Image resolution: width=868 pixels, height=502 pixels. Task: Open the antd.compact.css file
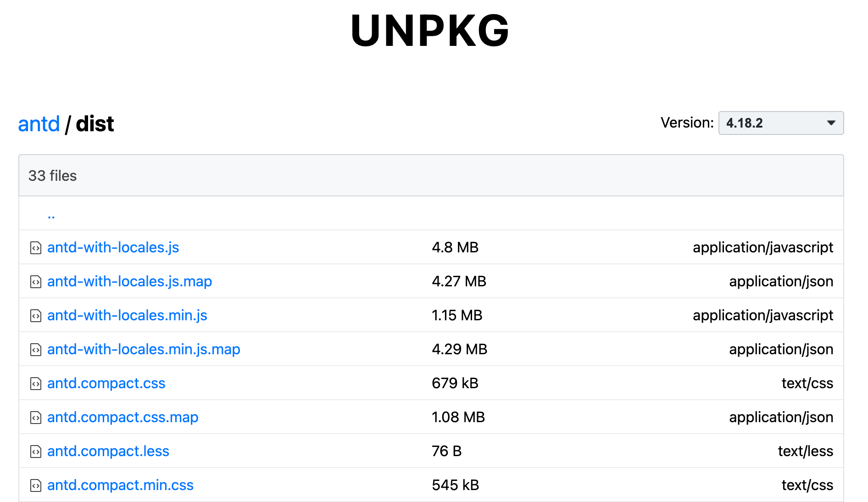pyautogui.click(x=106, y=383)
